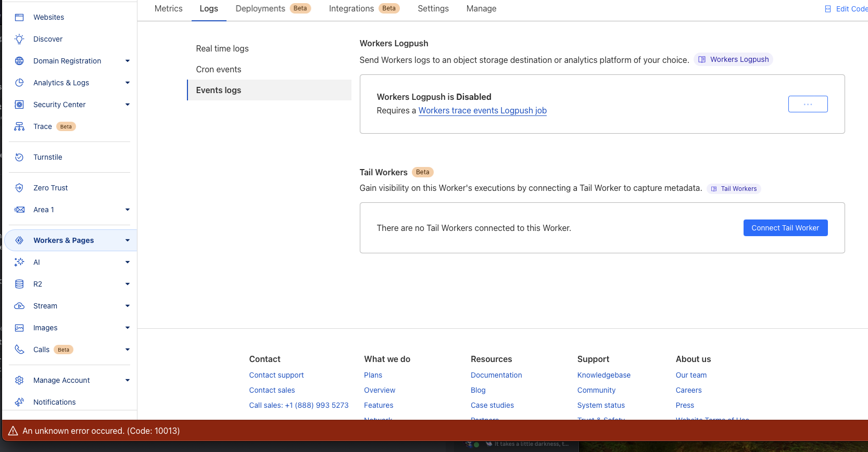Open Workers trace events Logpush job link
868x452 pixels.
point(482,110)
